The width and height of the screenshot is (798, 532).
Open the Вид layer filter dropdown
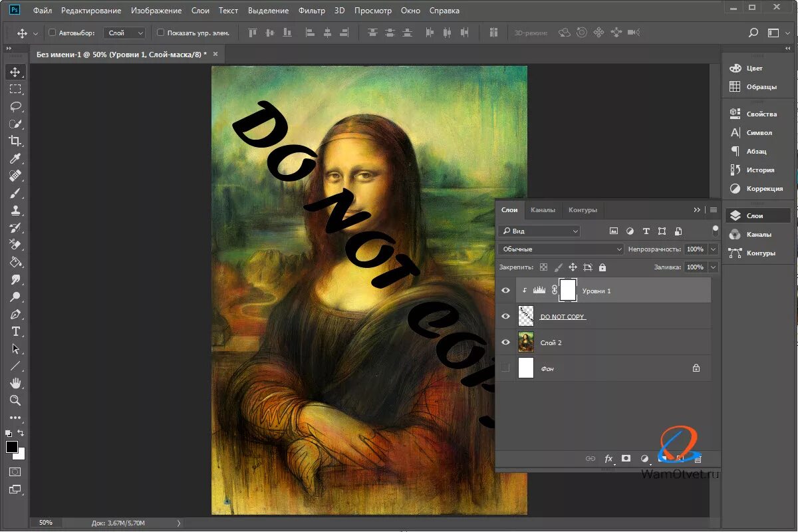(539, 231)
